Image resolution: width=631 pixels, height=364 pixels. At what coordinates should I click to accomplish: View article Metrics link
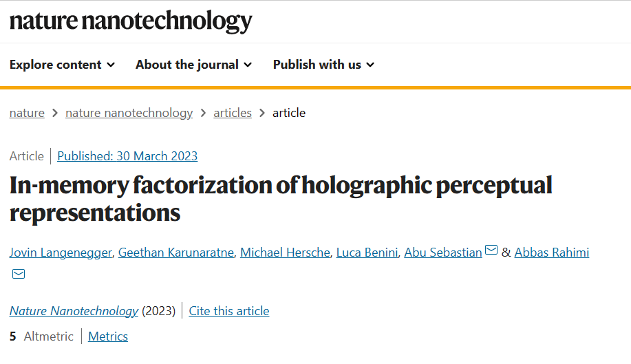(x=108, y=336)
